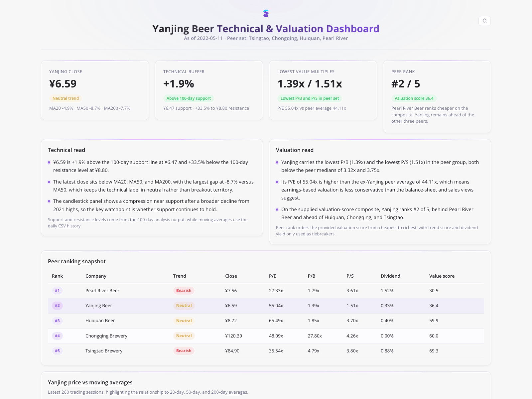Click the 59.9 value score cell

click(x=434, y=321)
